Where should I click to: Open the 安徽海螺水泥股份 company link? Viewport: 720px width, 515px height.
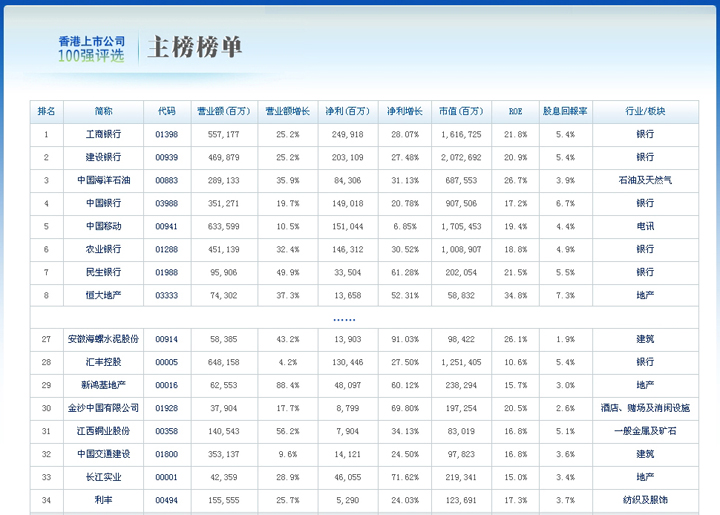click(x=104, y=339)
